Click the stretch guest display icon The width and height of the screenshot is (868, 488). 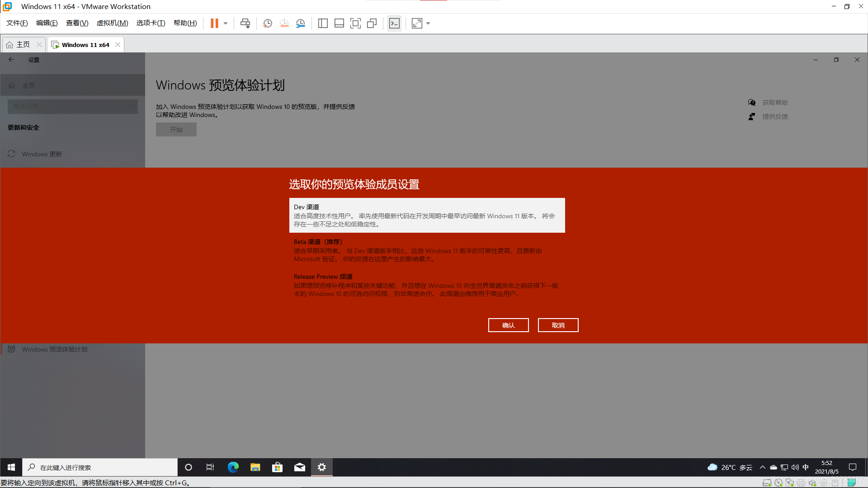click(417, 23)
